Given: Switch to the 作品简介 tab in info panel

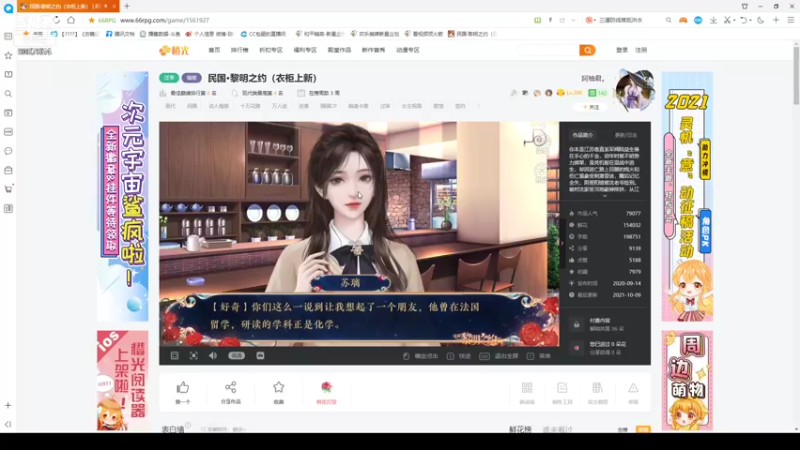Looking at the screenshot, I should (583, 135).
